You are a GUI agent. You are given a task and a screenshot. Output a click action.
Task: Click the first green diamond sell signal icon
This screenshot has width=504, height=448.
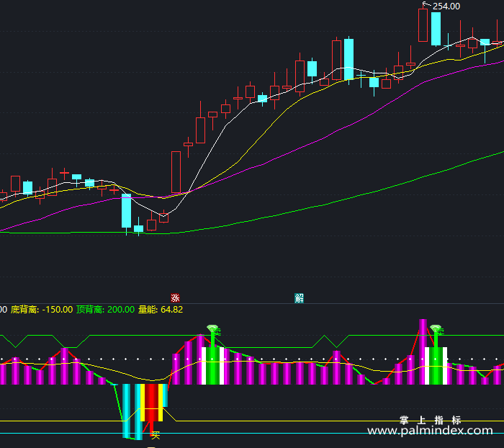pos(212,328)
